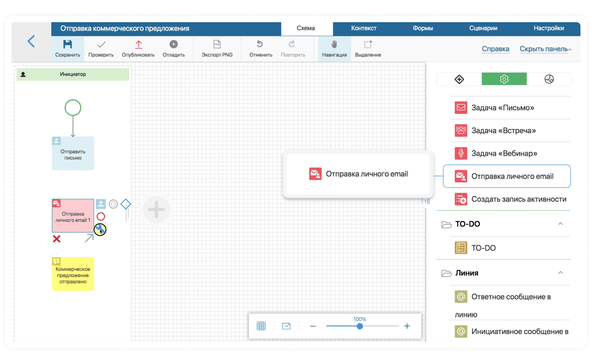Click the zoom slider handle at 100%
Screen dimensions: 592x364
click(360, 326)
